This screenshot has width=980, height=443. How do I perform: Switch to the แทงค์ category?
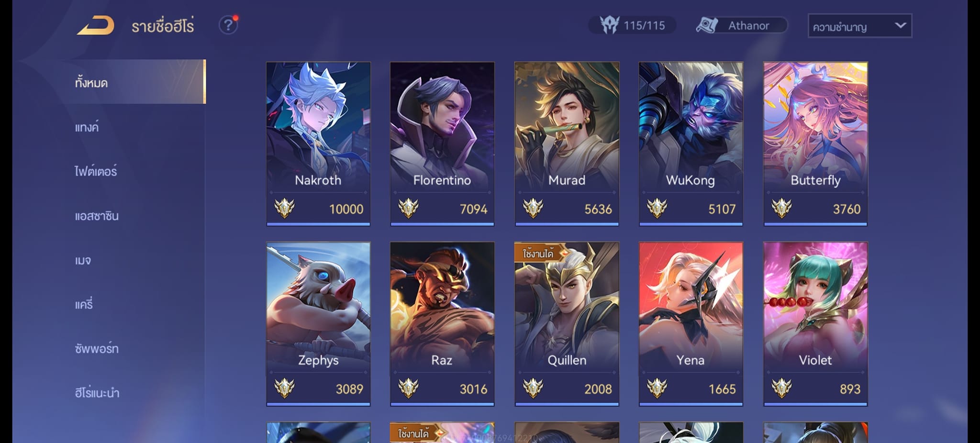pos(87,127)
